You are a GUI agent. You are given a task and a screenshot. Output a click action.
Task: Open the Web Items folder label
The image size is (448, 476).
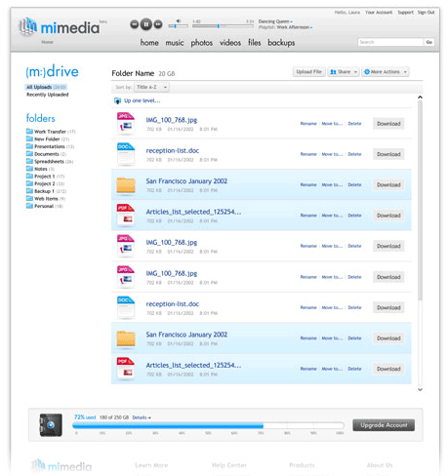[46, 199]
